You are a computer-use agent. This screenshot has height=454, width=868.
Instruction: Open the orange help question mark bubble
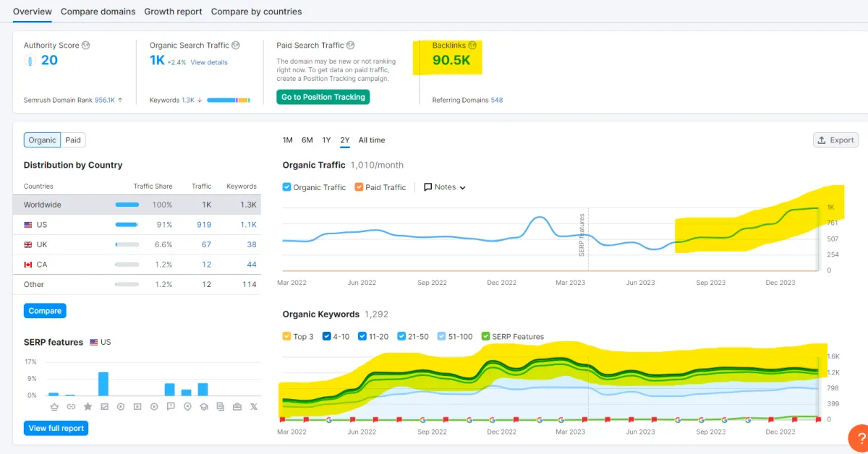point(860,439)
